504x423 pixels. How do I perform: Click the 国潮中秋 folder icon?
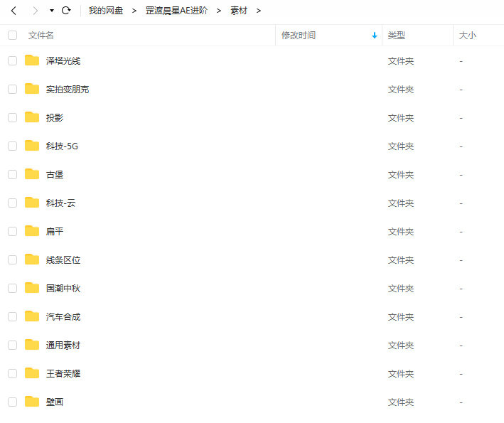pos(32,288)
